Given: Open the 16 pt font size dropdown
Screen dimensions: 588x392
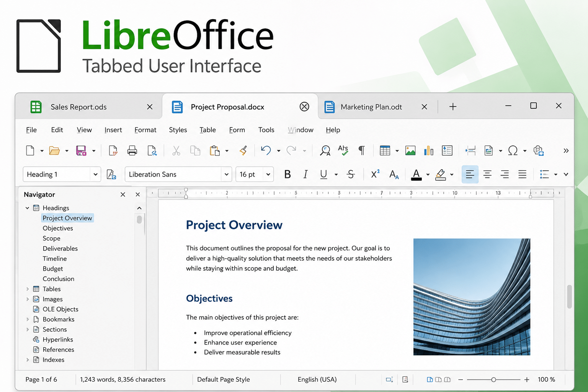Looking at the screenshot, I should coord(268,174).
